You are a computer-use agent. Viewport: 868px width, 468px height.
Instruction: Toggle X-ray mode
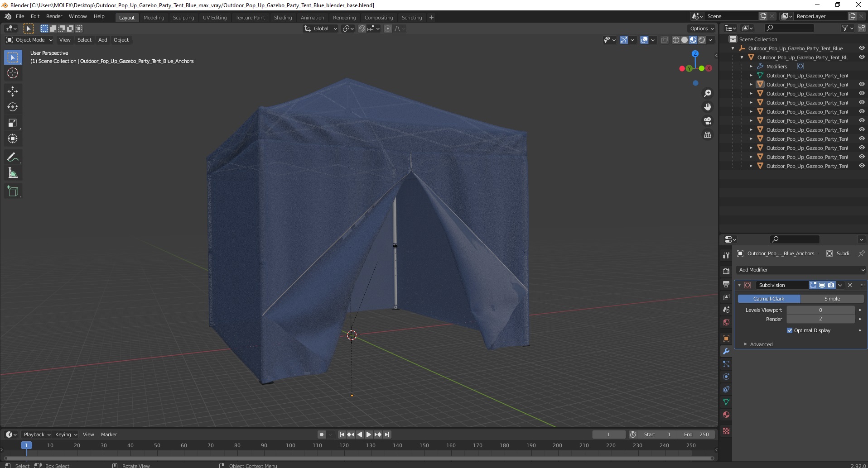pyautogui.click(x=665, y=40)
